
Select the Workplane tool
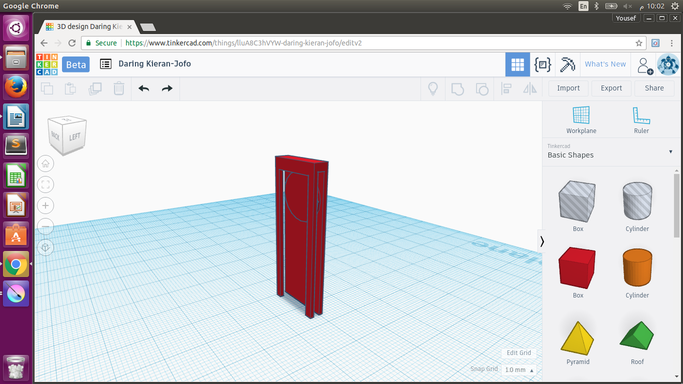point(581,120)
